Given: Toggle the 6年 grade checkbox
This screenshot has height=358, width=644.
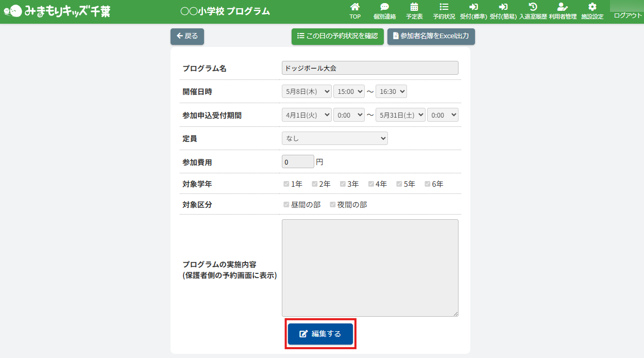Looking at the screenshot, I should [428, 184].
